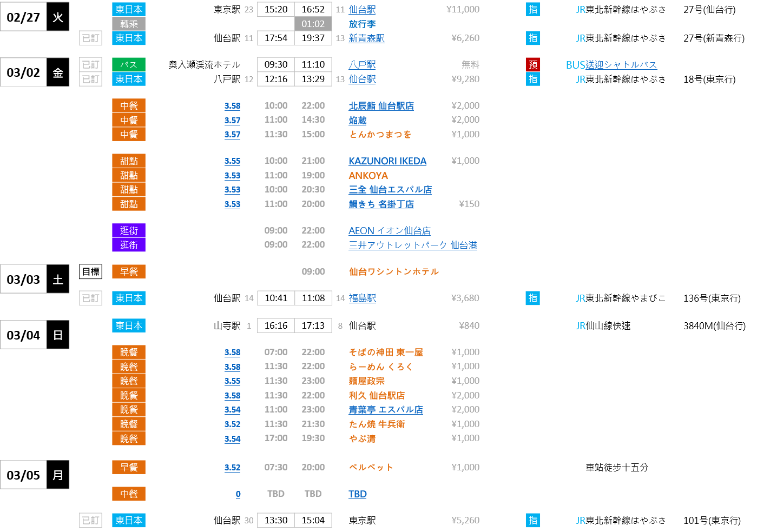
Task: Select the 無料 price for the shuttle bus
Action: click(x=470, y=64)
